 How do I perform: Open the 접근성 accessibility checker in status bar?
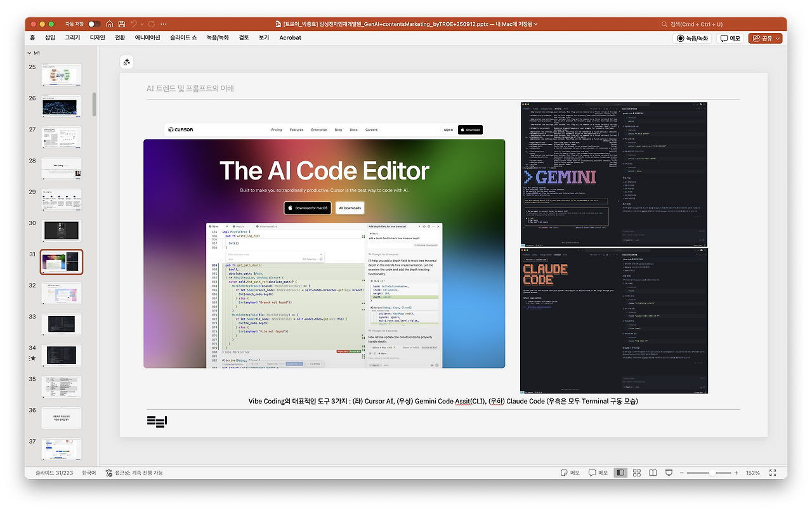(x=134, y=473)
